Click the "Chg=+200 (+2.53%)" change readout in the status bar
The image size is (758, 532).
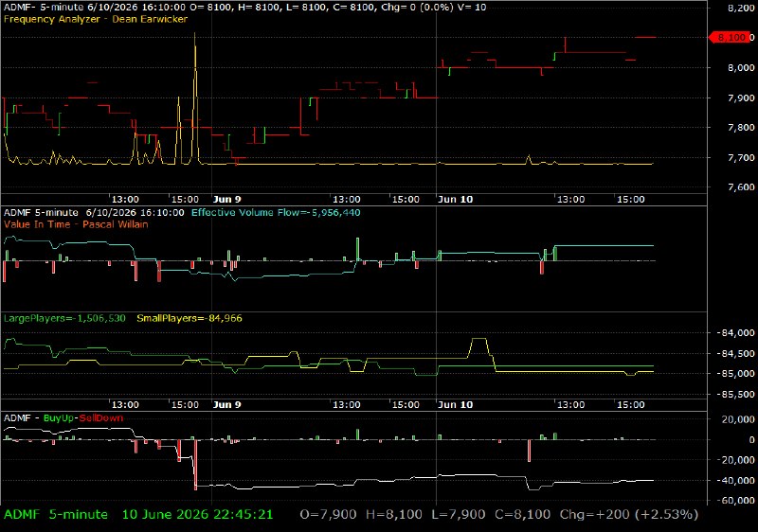click(629, 515)
